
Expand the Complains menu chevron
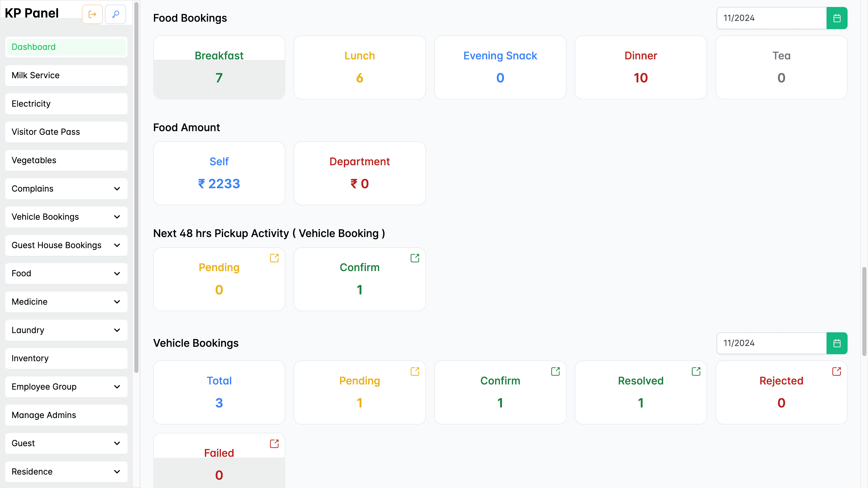[x=117, y=188]
